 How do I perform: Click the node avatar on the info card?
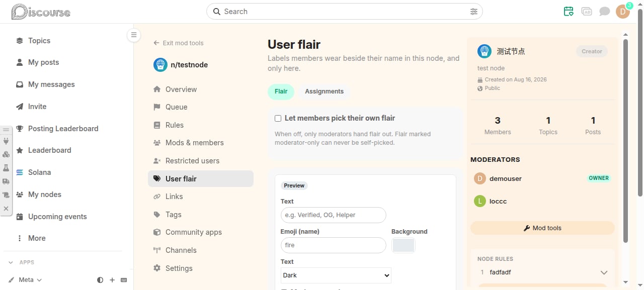(x=484, y=51)
